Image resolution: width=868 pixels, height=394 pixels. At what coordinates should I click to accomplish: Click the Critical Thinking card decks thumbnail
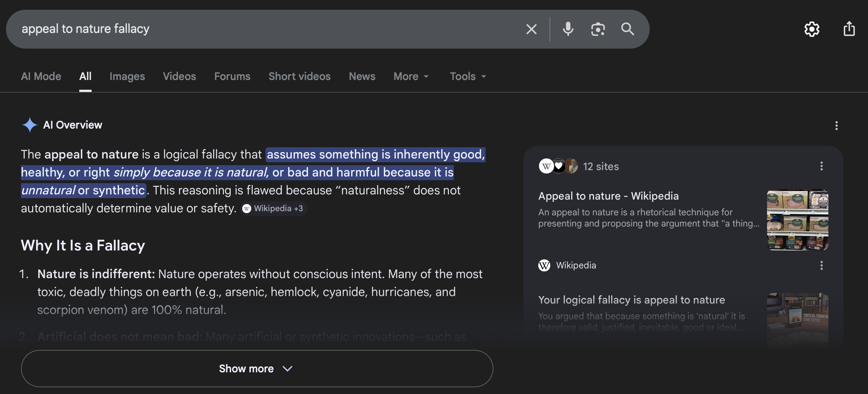(x=797, y=321)
